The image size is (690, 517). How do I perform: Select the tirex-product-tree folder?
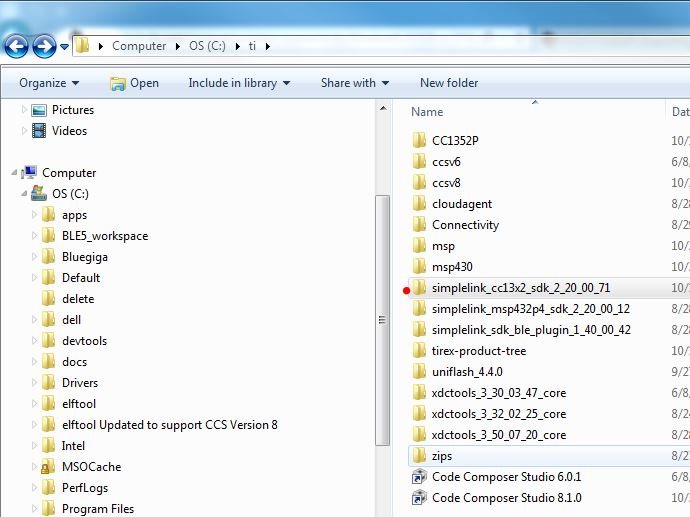[479, 351]
